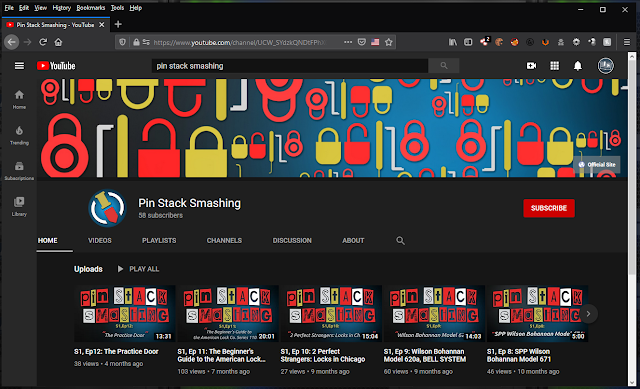
Task: Open S1, Ep 10 2 Perfect Strangers title
Action: pos(323,355)
